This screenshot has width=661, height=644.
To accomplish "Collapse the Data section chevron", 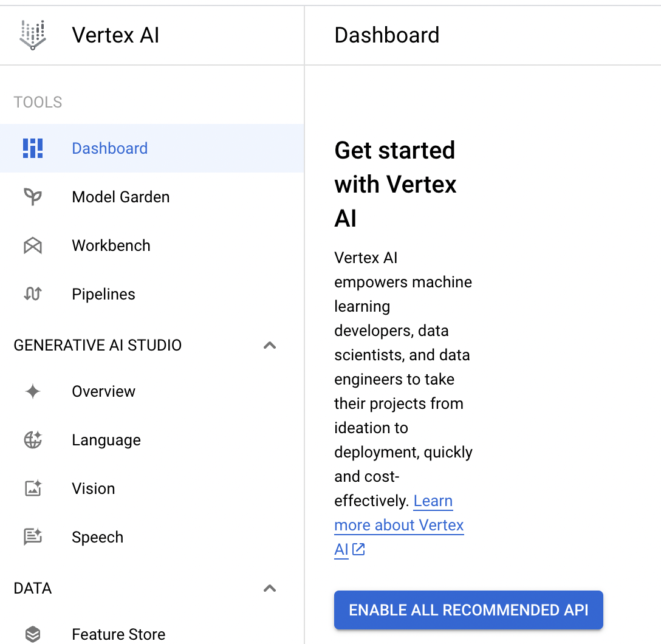I will (x=270, y=588).
